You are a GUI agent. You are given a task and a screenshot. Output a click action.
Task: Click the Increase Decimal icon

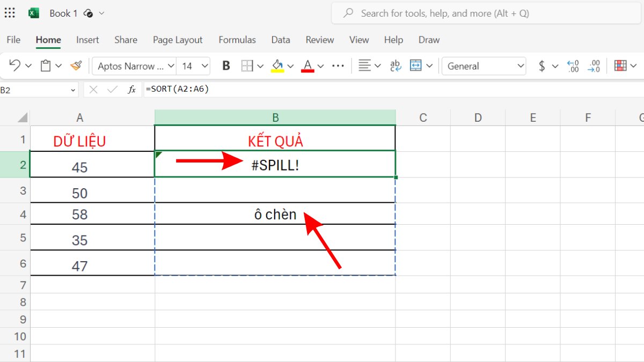(x=573, y=65)
